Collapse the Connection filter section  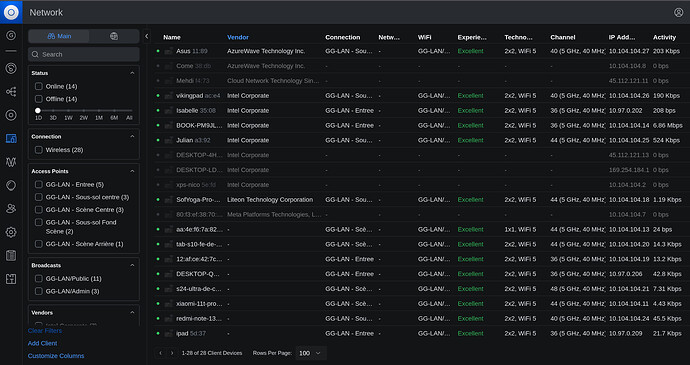pos(132,136)
